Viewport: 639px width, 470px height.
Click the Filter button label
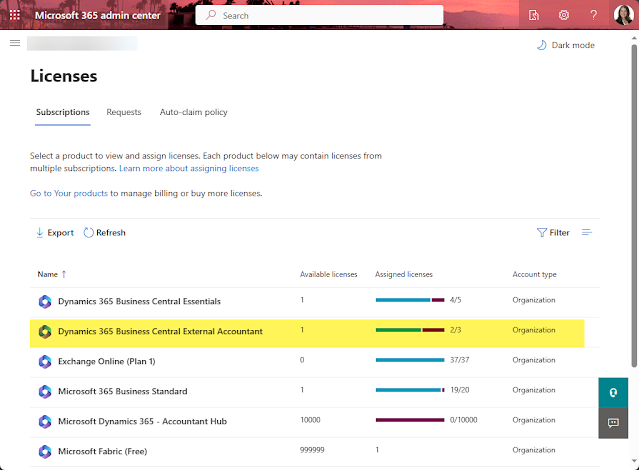point(559,232)
